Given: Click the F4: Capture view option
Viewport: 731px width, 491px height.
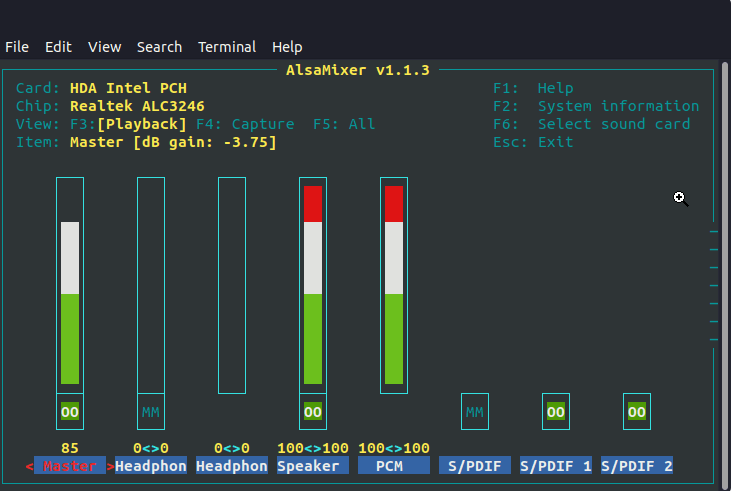Looking at the screenshot, I should pyautogui.click(x=245, y=124).
